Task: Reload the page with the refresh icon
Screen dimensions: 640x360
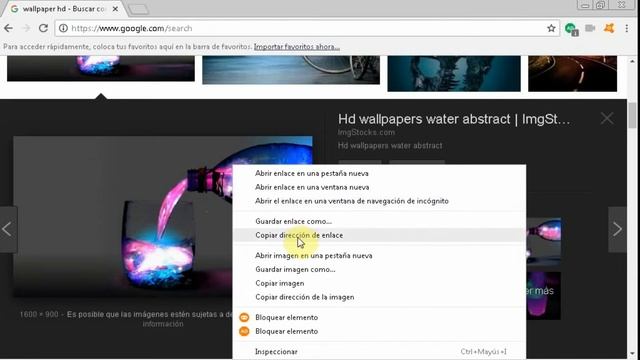Action: click(x=43, y=28)
